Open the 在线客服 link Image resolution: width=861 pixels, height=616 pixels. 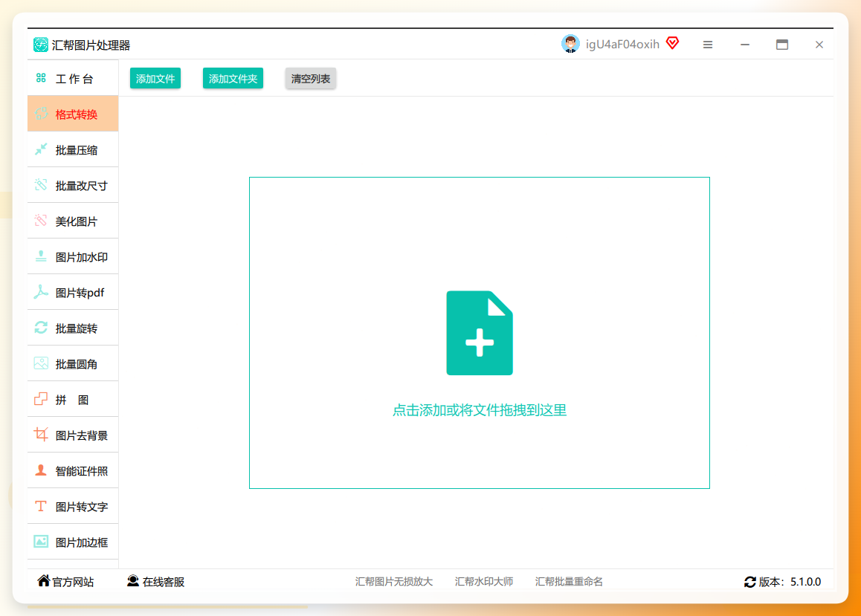point(163,582)
